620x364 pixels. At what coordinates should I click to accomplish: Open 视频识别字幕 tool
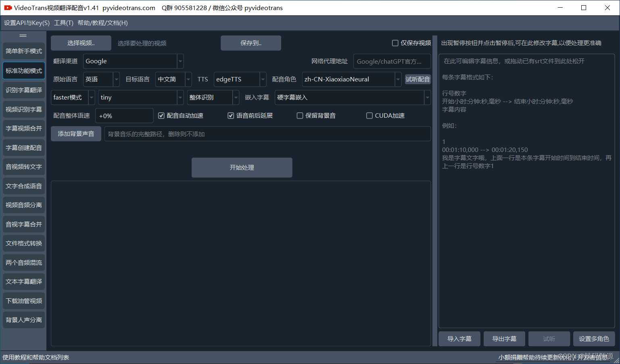click(24, 109)
